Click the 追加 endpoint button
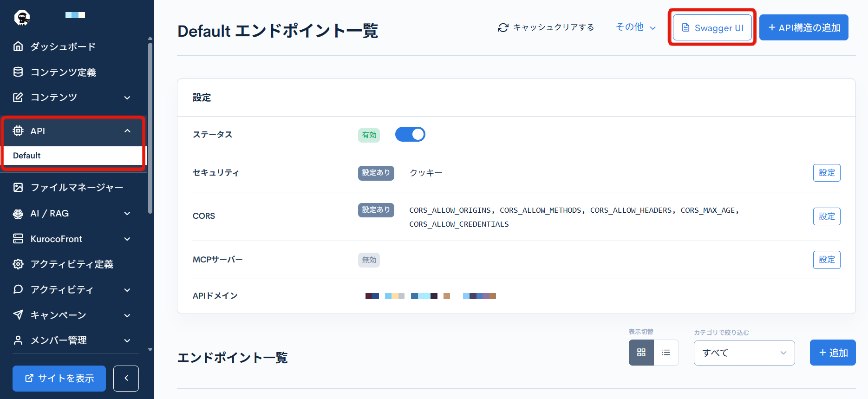 [833, 353]
